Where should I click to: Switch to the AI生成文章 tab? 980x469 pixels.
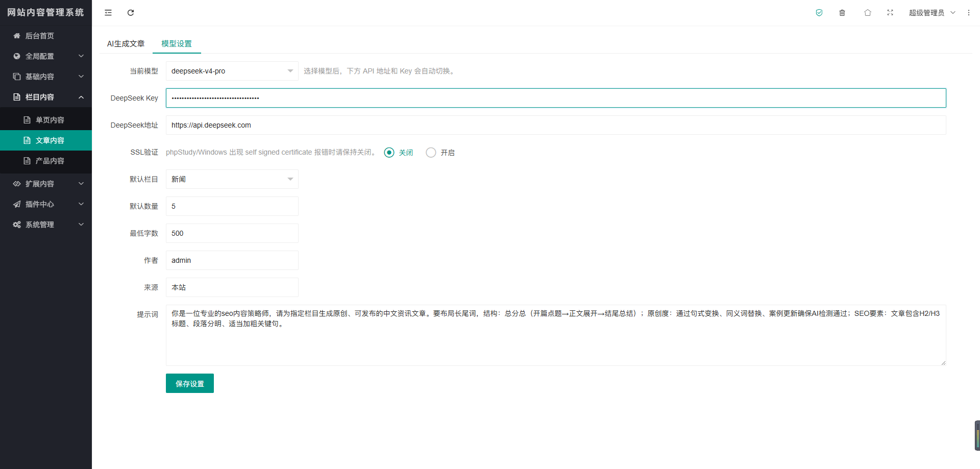pyautogui.click(x=126, y=44)
